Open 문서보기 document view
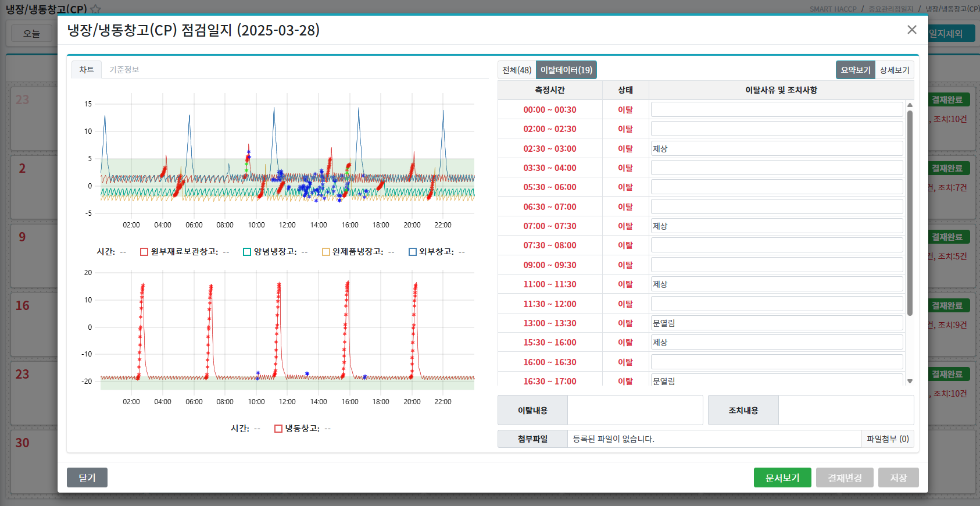Screen dimensions: 980x506 click(x=782, y=478)
